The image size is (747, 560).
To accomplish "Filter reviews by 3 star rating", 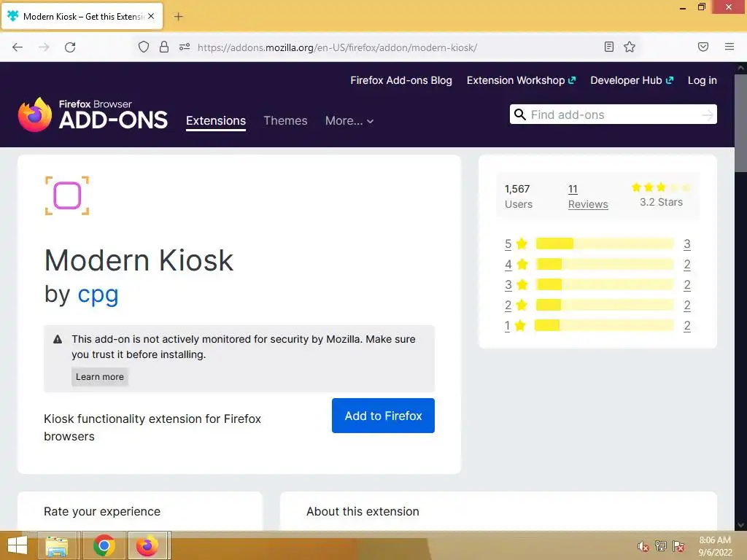I will point(516,285).
